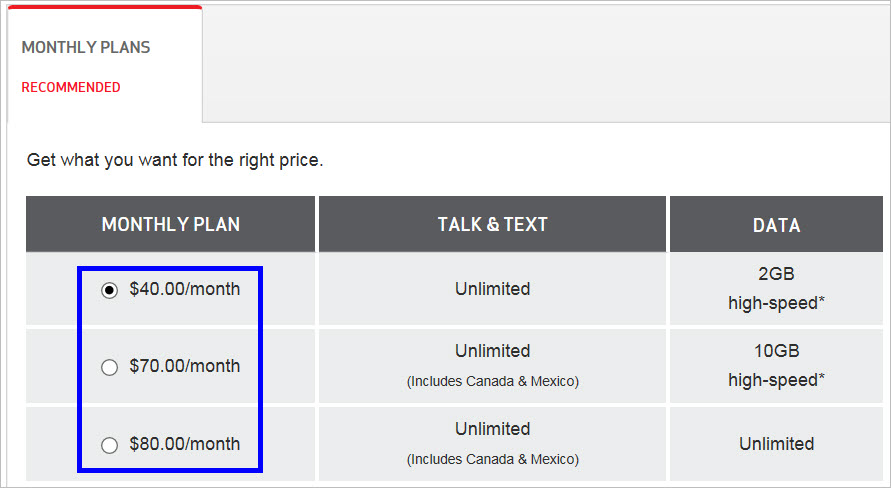Click Unlimited talk & text for $40 plan
This screenshot has height=488, width=891.
tap(492, 289)
